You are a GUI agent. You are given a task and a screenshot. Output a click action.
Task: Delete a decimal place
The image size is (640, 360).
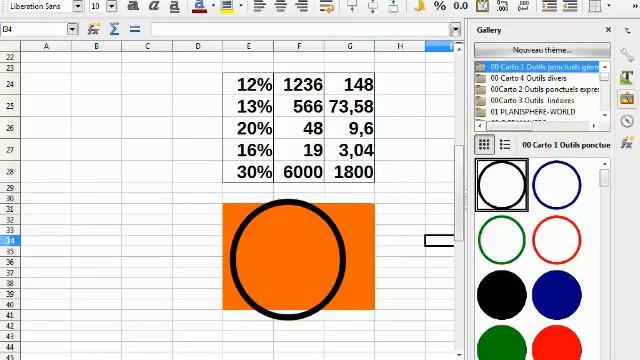(x=523, y=6)
